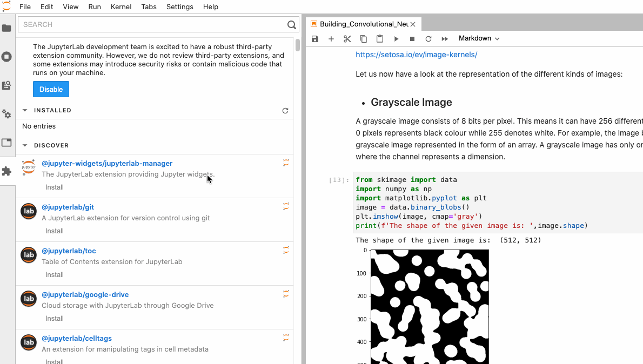Image resolution: width=643 pixels, height=364 pixels.
Task: Interrupt the kernel with stop icon
Action: point(412,38)
